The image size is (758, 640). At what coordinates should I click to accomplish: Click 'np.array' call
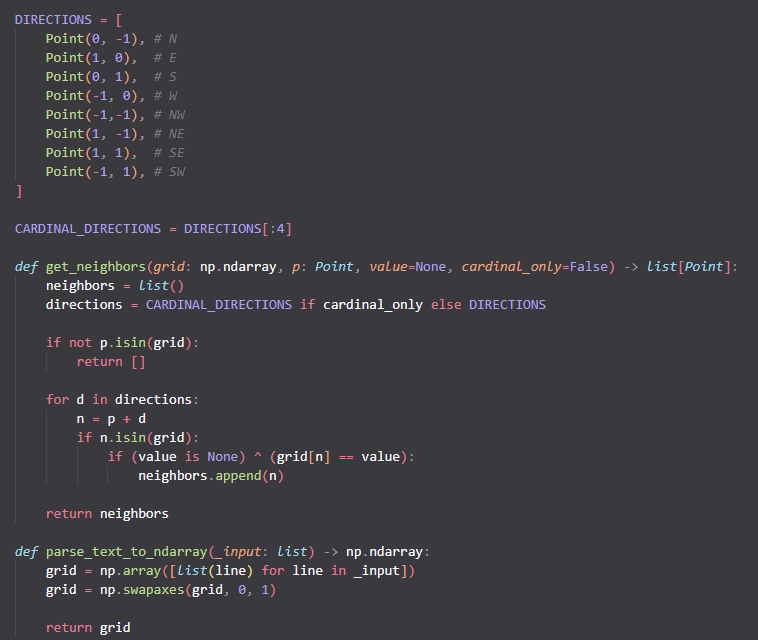point(130,571)
